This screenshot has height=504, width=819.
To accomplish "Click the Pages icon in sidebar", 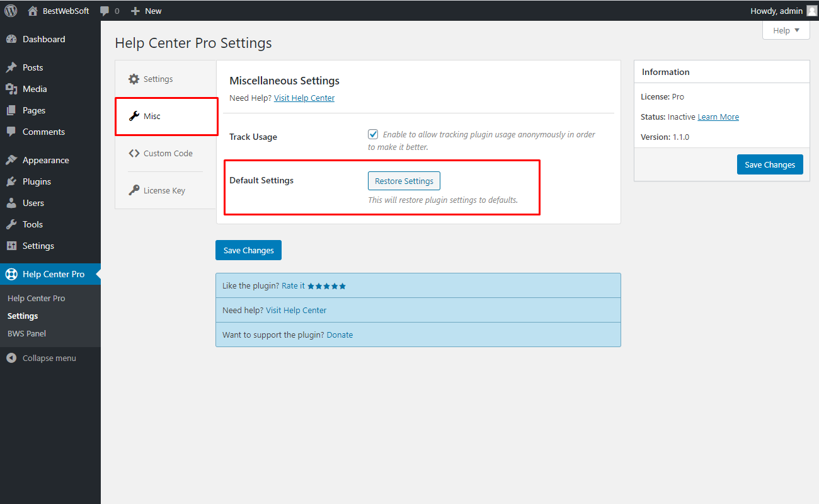I will pos(11,110).
